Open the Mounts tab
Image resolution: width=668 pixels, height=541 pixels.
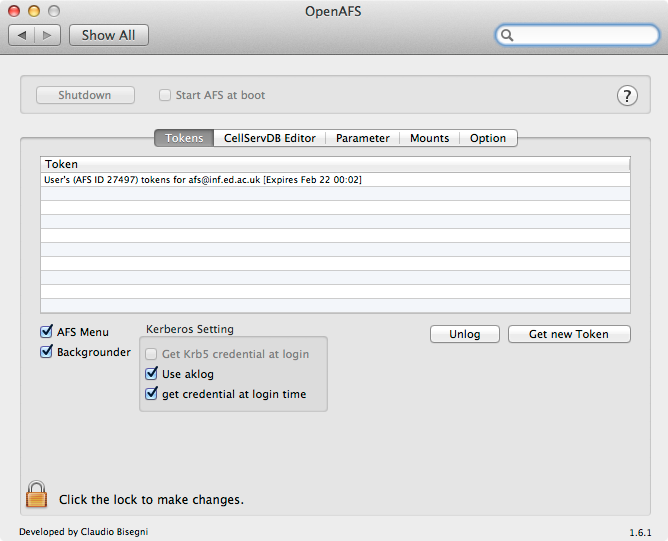coord(429,138)
